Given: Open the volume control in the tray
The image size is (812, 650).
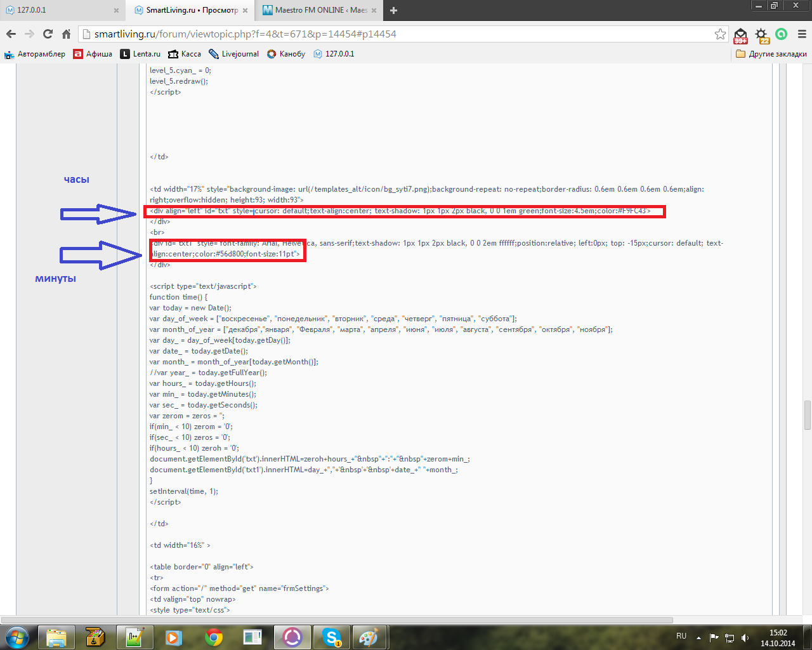Looking at the screenshot, I should tap(745, 637).
